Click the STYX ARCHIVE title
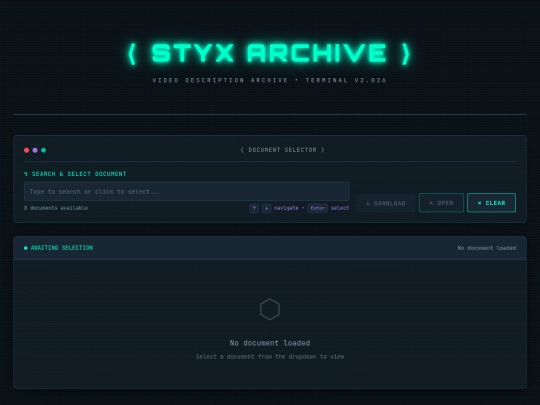Image resolution: width=540 pixels, height=405 pixels. coord(270,53)
